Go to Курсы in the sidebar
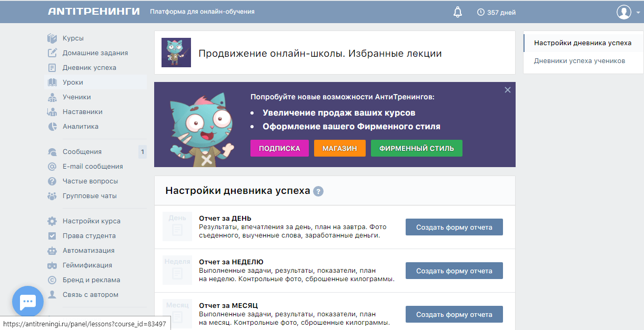 73,38
